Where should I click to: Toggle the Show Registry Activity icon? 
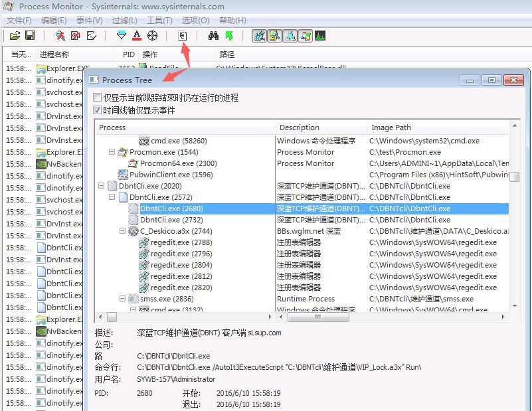[x=259, y=35]
